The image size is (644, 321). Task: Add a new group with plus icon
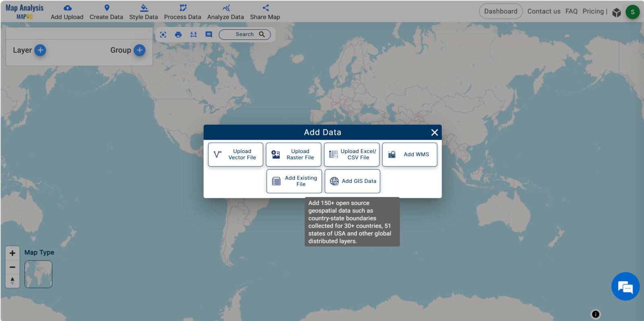pos(139,50)
